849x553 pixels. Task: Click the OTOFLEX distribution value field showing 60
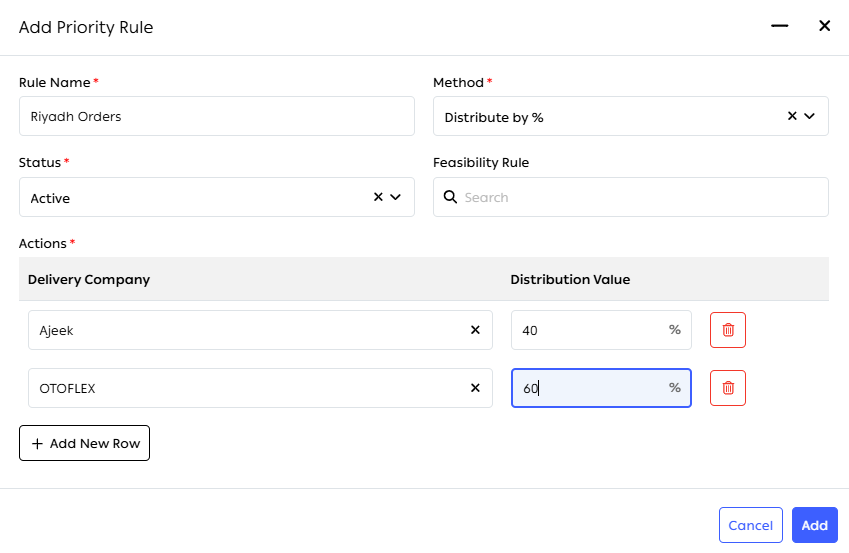(601, 388)
